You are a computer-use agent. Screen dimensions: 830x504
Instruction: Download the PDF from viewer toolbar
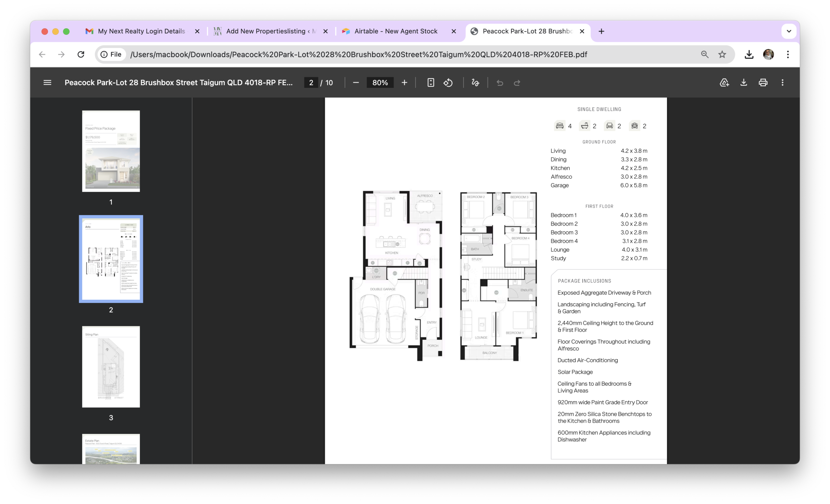click(744, 82)
